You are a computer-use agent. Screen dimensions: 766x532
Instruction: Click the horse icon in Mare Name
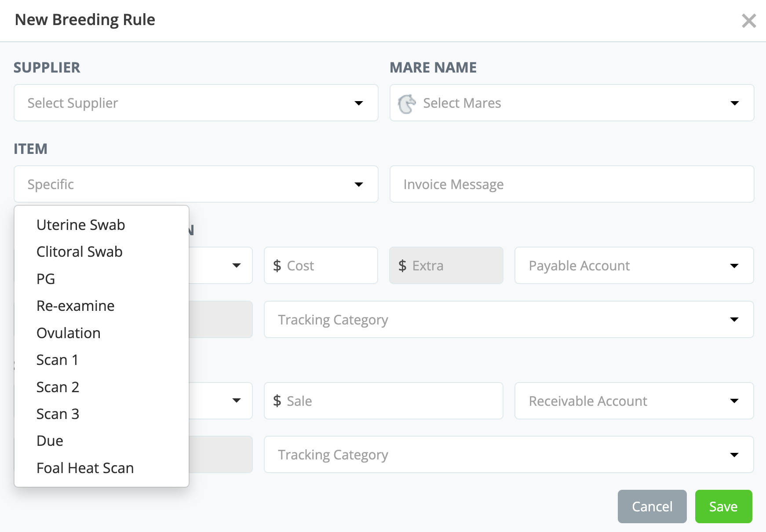(407, 103)
